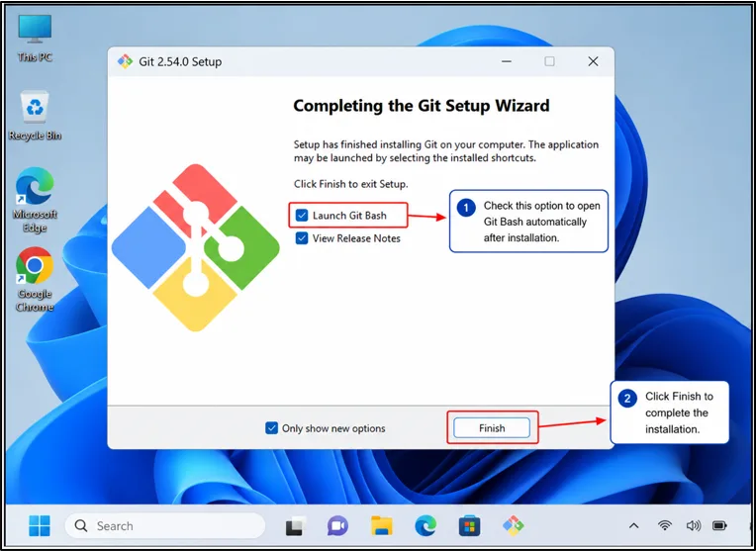This screenshot has width=756, height=551.
Task: Click the large Git logo image
Action: (195, 247)
